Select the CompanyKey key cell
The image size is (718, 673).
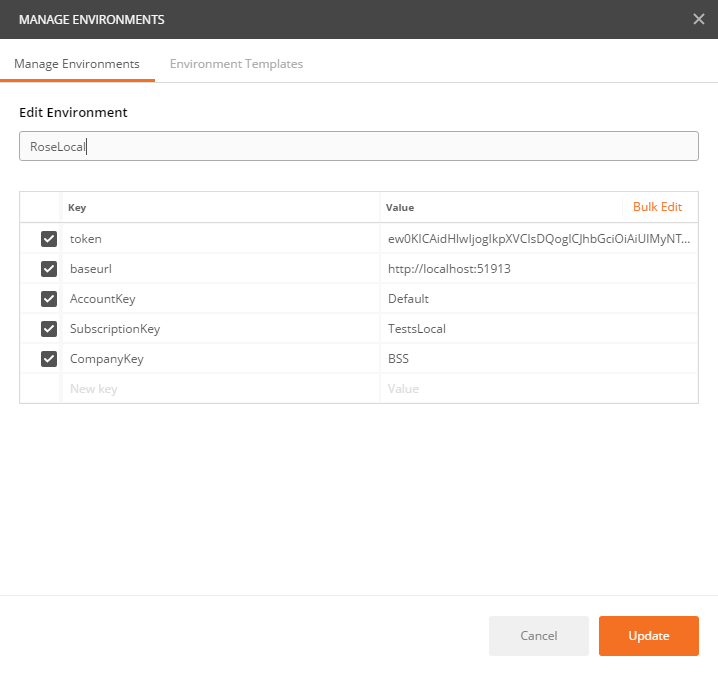pyautogui.click(x=221, y=359)
